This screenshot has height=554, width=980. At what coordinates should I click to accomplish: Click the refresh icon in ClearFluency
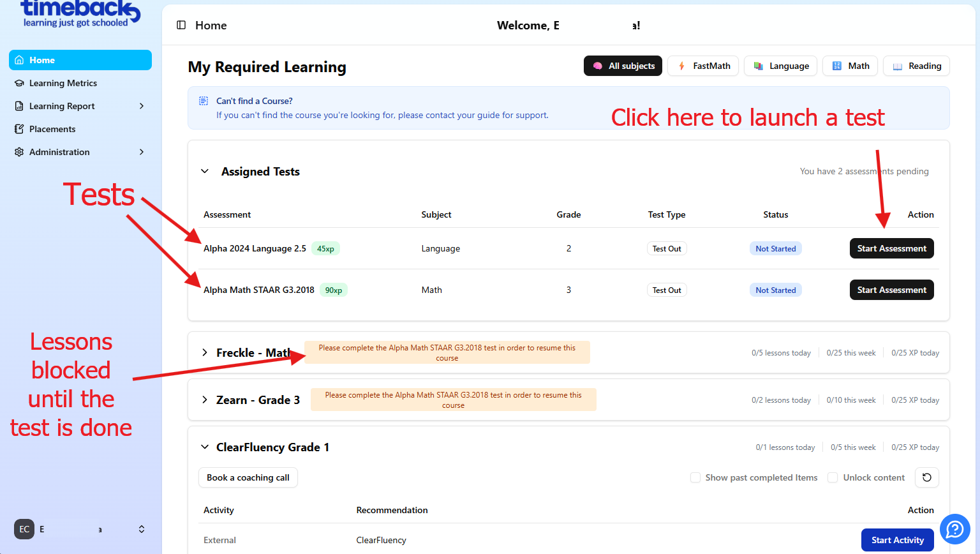pyautogui.click(x=927, y=477)
